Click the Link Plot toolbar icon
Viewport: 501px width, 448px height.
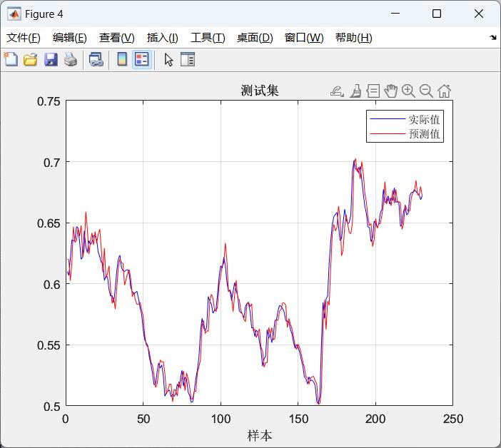(96, 60)
